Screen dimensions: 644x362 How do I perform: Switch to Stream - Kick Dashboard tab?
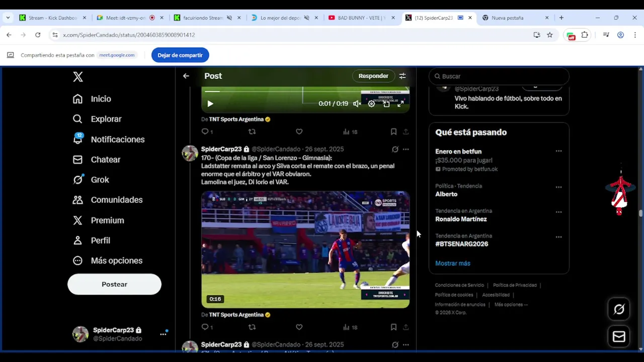52,18
